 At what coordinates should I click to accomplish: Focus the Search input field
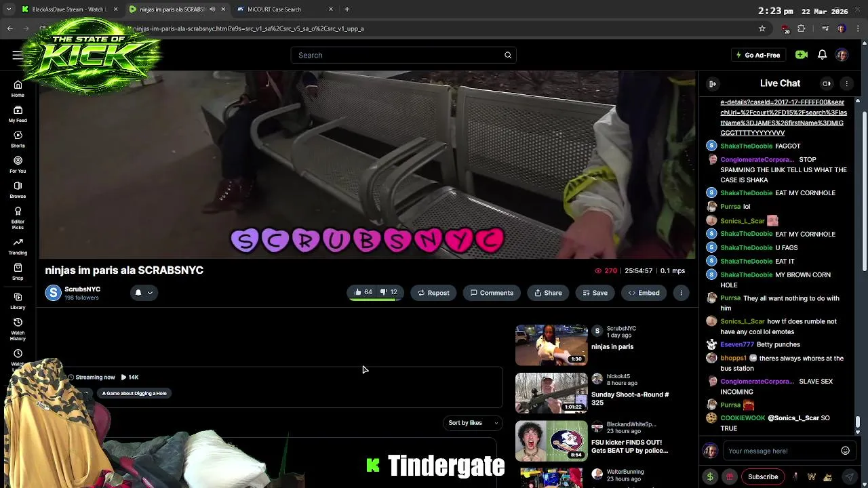403,55
